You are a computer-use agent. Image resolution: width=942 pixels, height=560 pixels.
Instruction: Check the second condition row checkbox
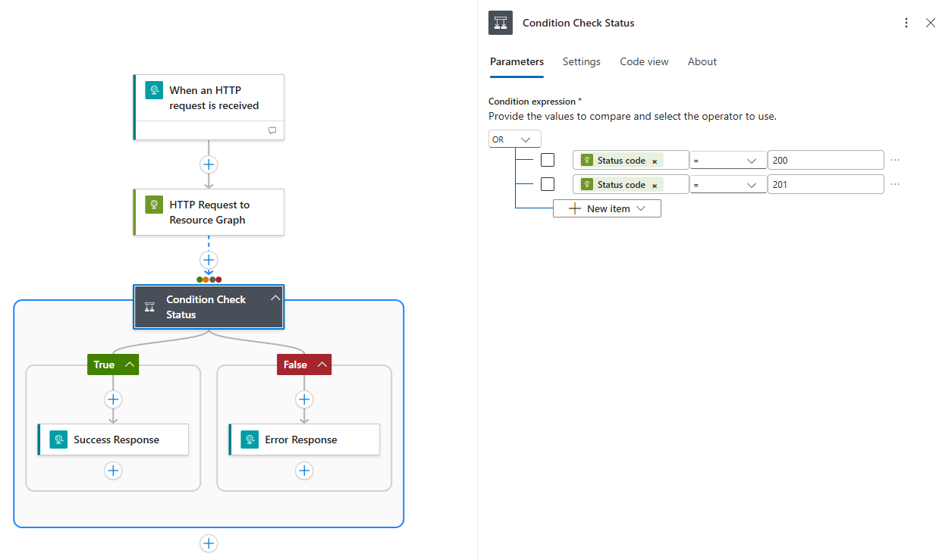point(548,184)
